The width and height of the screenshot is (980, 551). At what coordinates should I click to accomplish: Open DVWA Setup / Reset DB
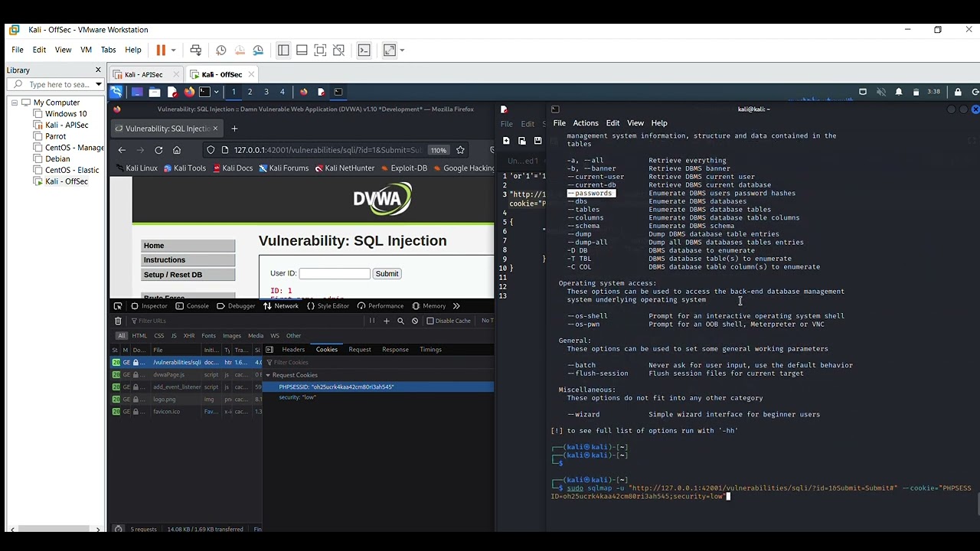[188, 275]
